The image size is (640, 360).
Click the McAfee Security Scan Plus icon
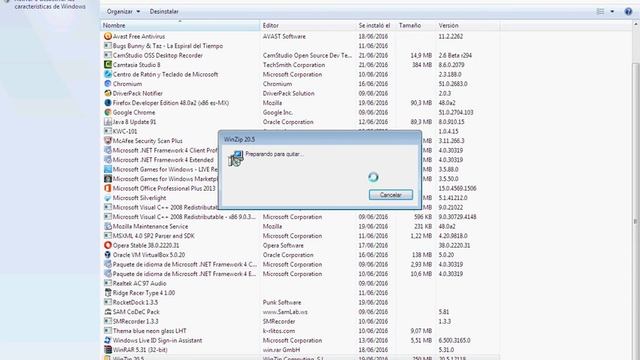[108, 141]
